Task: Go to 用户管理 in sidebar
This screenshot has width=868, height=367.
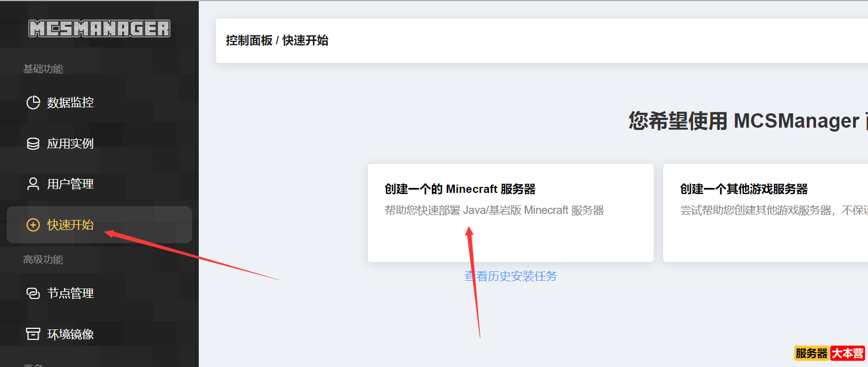Action: 99,184
